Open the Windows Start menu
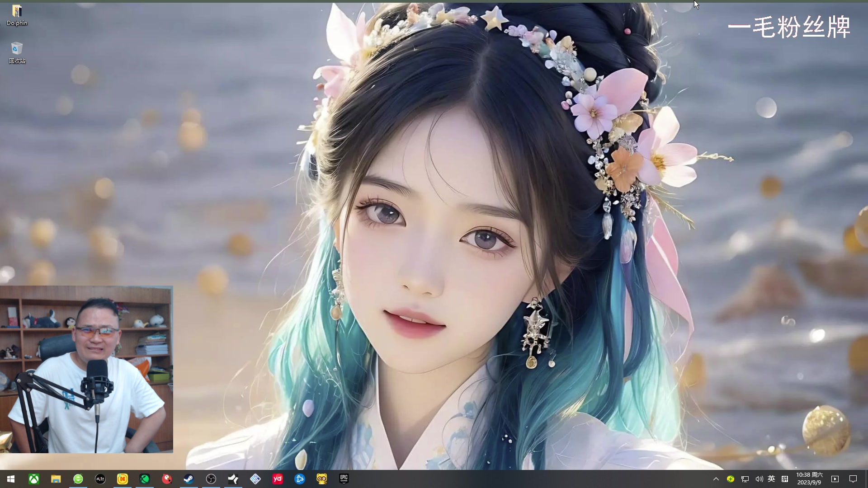868x488 pixels. click(11, 479)
